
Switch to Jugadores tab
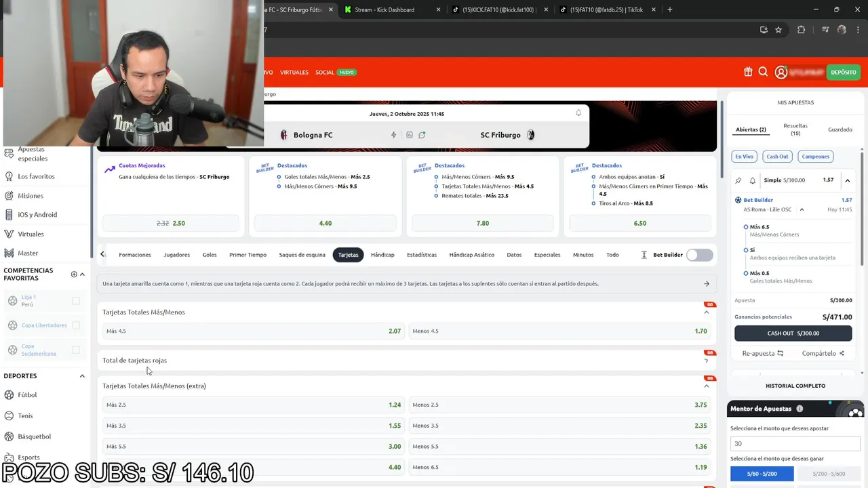[176, 255]
